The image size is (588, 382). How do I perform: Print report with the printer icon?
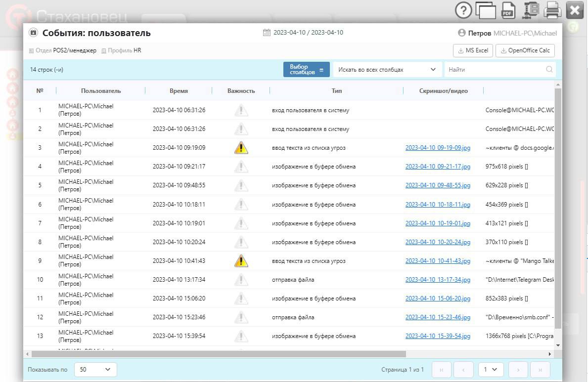[x=552, y=10]
